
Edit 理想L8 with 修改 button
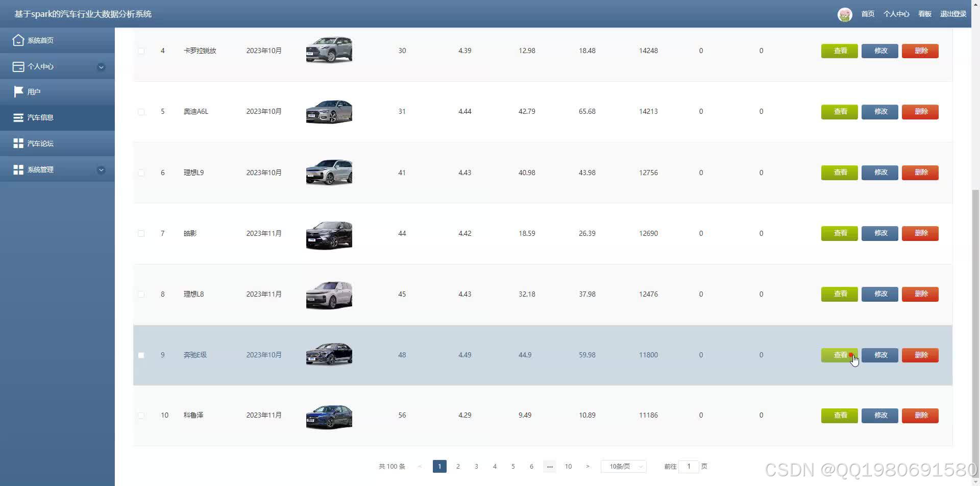pos(880,294)
